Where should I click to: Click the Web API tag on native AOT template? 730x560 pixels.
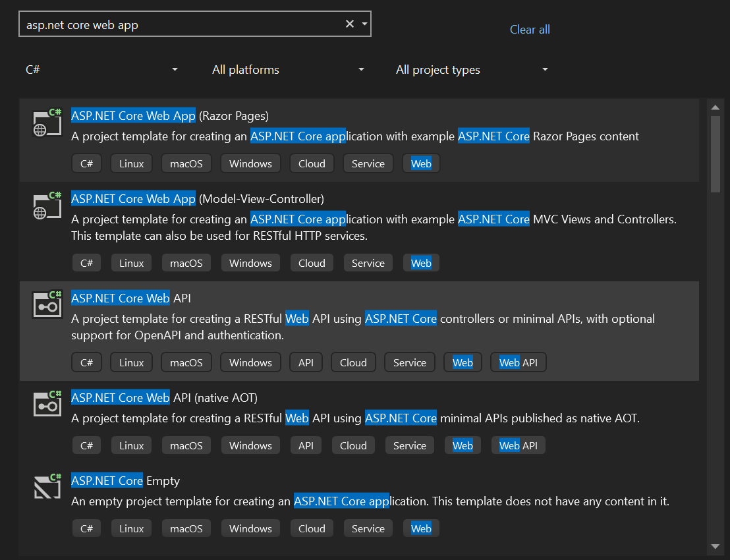pos(518,445)
